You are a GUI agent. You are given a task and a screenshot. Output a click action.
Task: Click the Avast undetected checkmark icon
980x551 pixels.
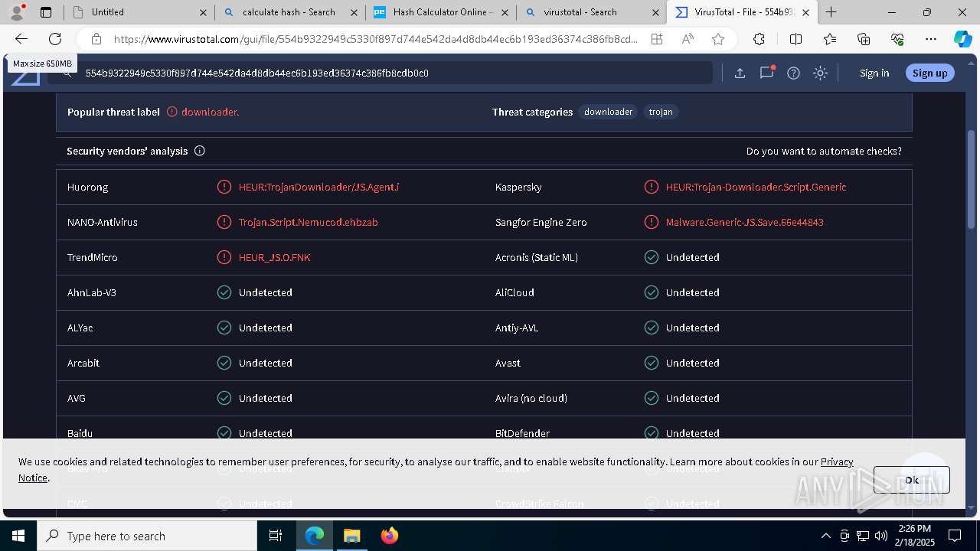click(652, 363)
